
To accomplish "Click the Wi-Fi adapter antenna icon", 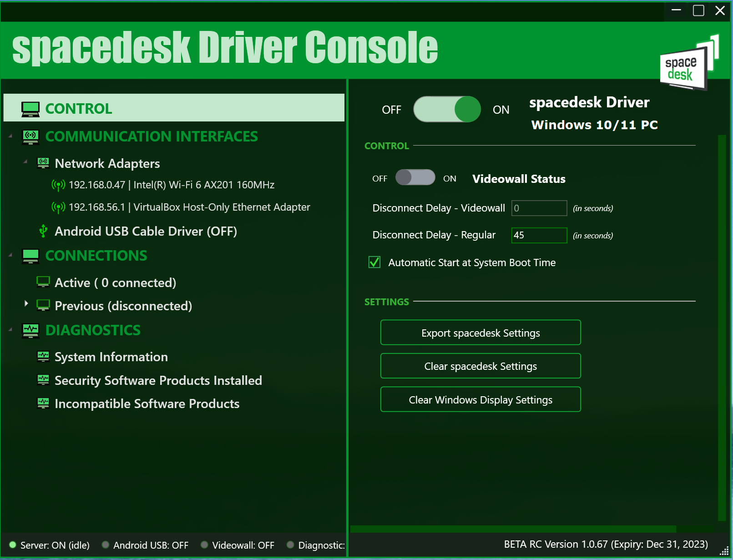I will click(x=58, y=185).
